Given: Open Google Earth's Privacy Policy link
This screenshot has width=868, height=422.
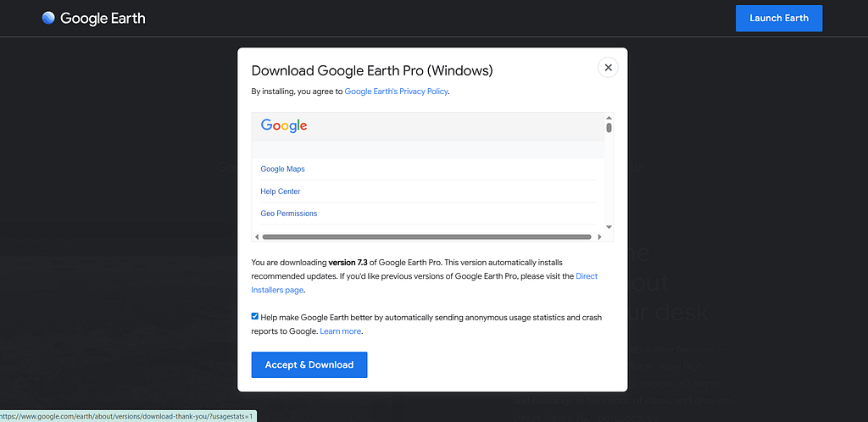Looking at the screenshot, I should pyautogui.click(x=396, y=92).
